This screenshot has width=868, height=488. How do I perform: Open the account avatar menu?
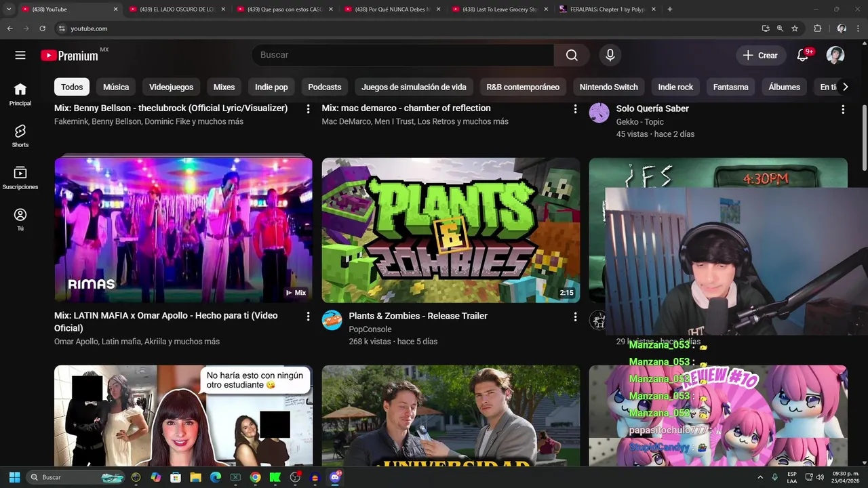(835, 55)
